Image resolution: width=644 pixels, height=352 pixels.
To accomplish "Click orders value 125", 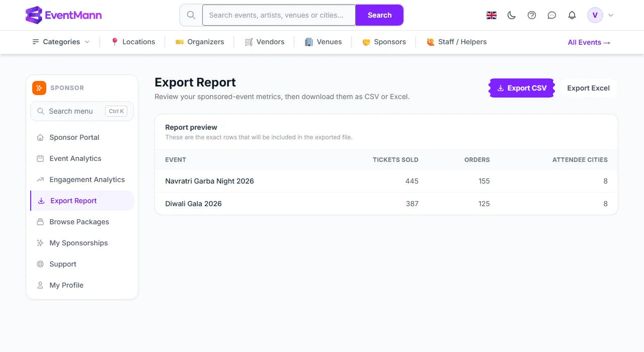I will (484, 204).
